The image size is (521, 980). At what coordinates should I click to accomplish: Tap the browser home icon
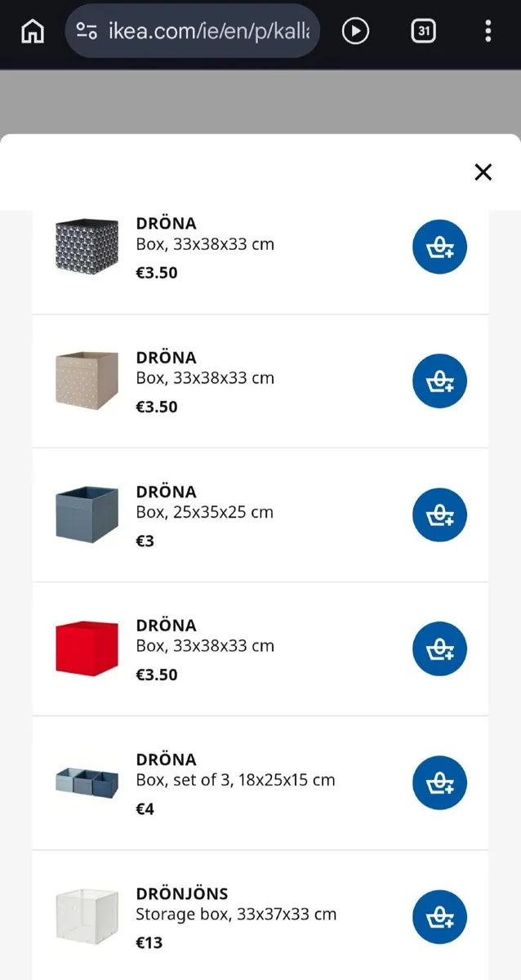[33, 31]
